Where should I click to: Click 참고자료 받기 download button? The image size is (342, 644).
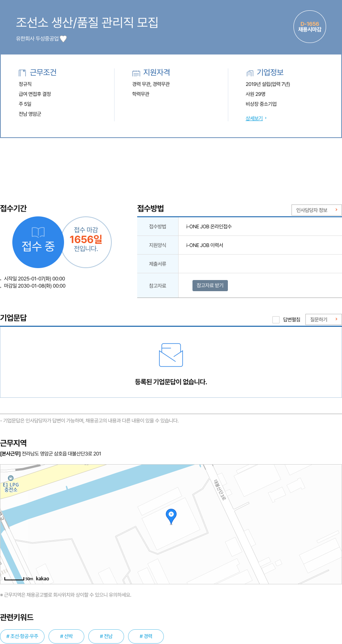(x=210, y=286)
